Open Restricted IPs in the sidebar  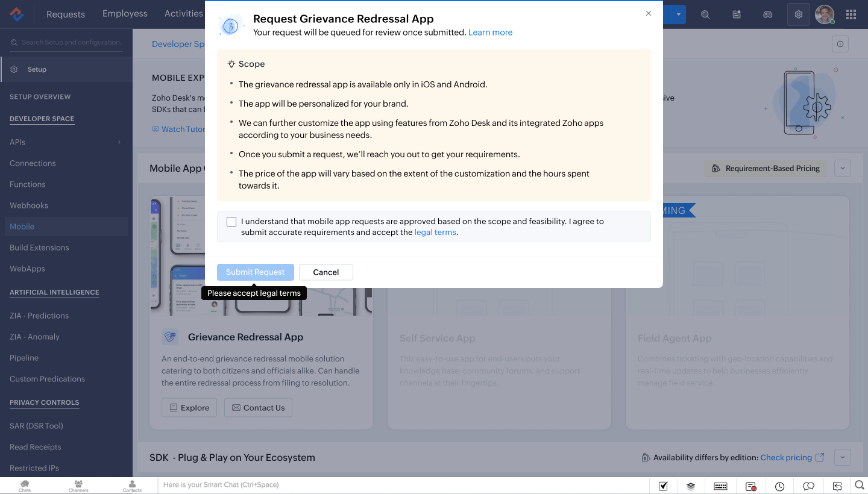click(x=34, y=468)
